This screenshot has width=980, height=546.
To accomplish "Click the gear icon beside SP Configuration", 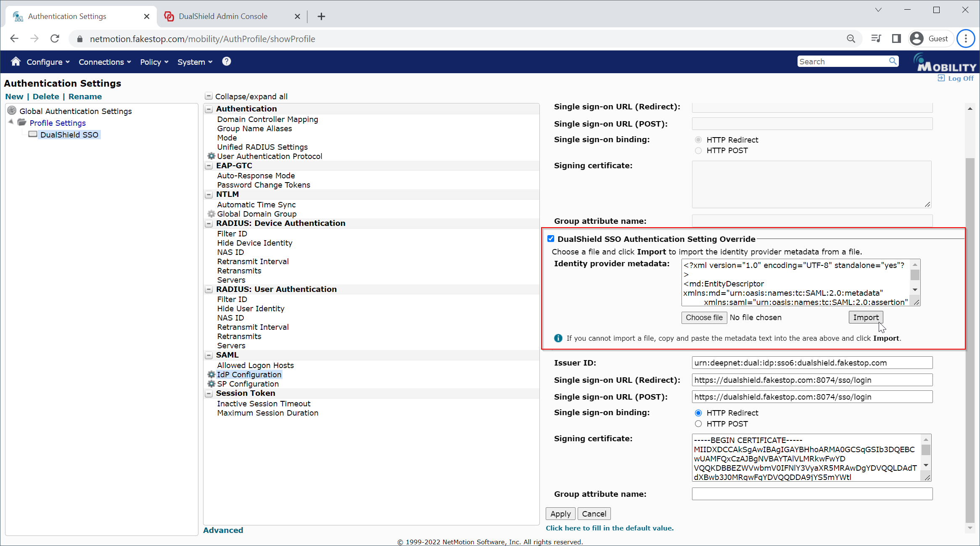I will [211, 384].
